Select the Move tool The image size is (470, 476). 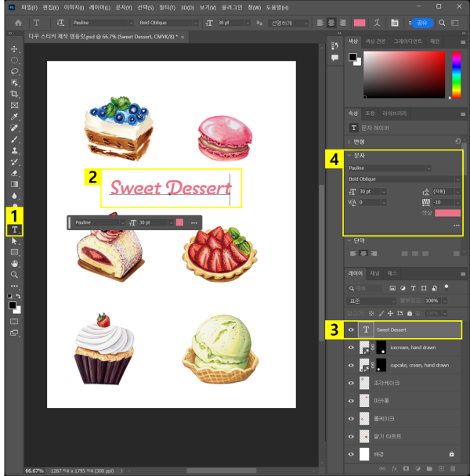click(14, 49)
